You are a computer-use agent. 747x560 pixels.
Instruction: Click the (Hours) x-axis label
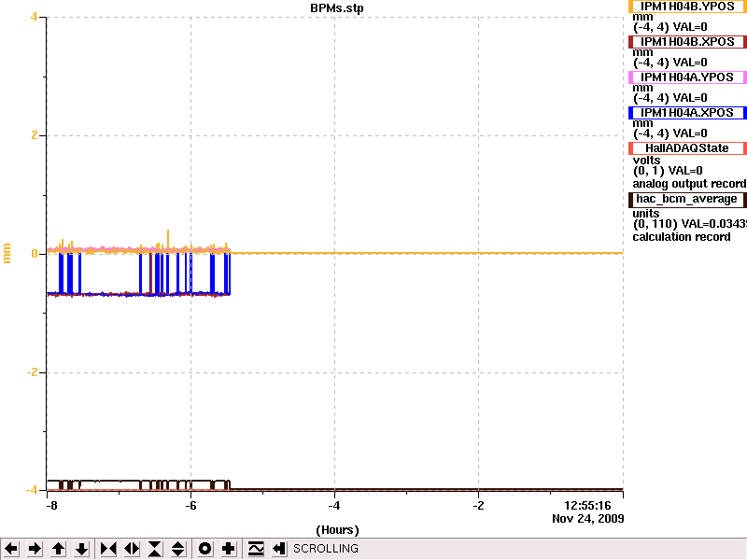(337, 530)
